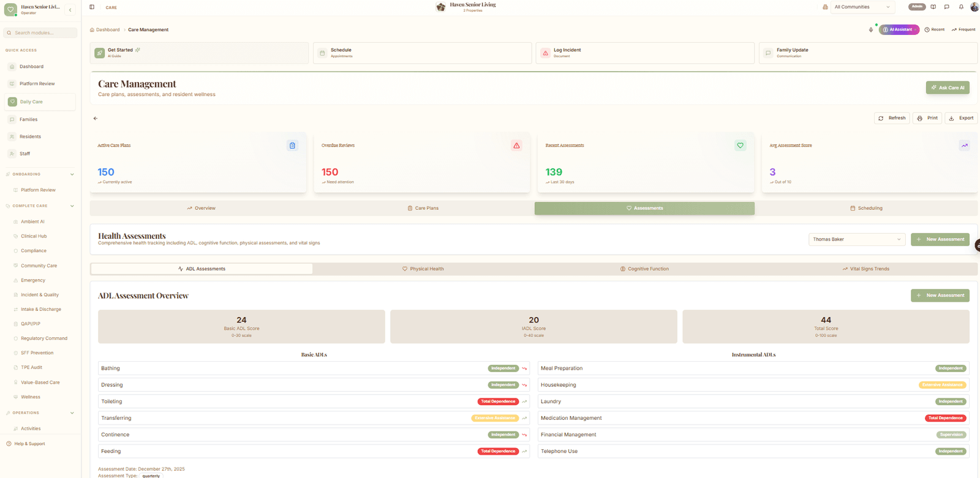Screen dimensions: 980x478
Task: Click the trend arrow on Bathing row
Action: pos(524,368)
